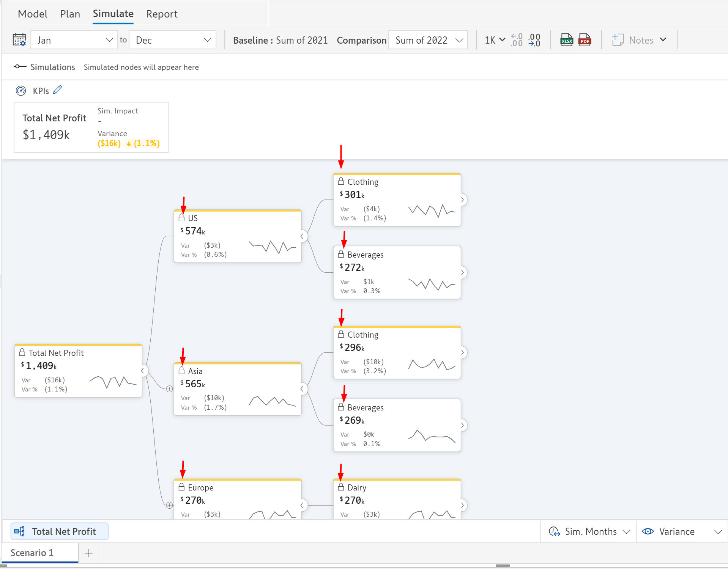Export report as PDF icon
The width and height of the screenshot is (728, 569).
pos(585,40)
